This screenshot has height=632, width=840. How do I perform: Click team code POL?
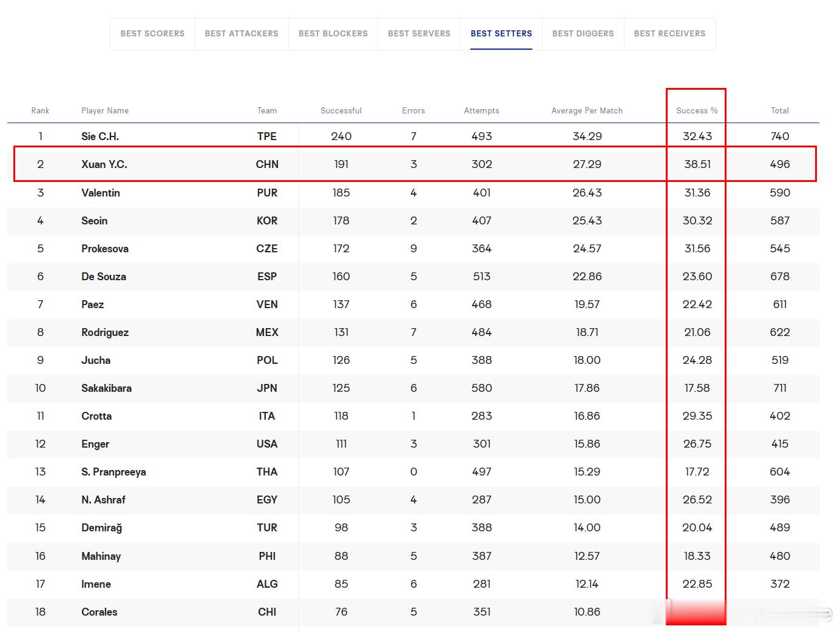point(267,360)
